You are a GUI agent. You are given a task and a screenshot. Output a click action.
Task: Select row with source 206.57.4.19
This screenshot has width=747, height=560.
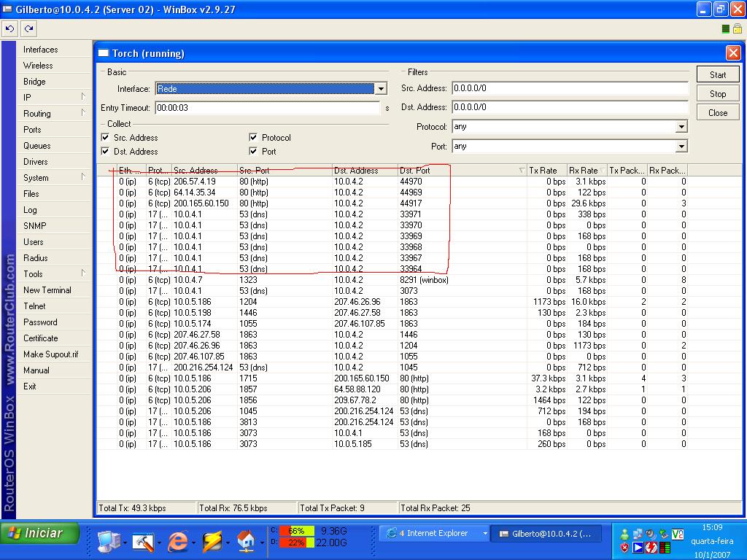pos(392,182)
